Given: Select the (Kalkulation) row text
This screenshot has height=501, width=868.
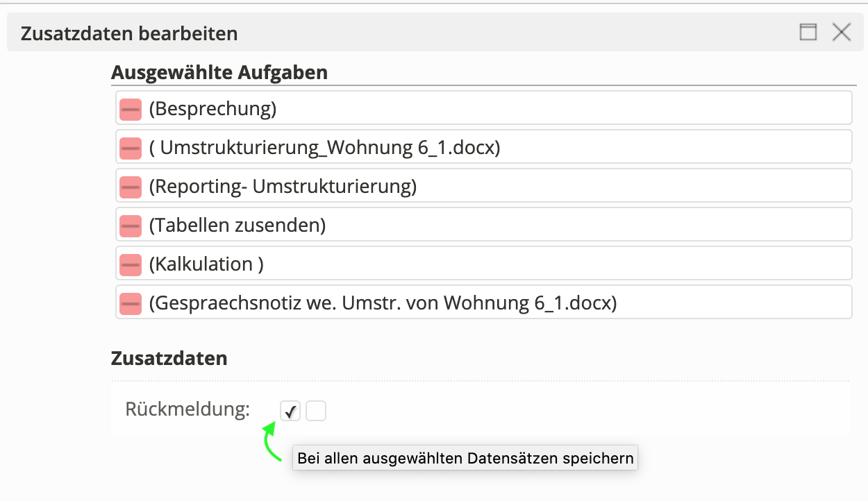Looking at the screenshot, I should tap(206, 264).
